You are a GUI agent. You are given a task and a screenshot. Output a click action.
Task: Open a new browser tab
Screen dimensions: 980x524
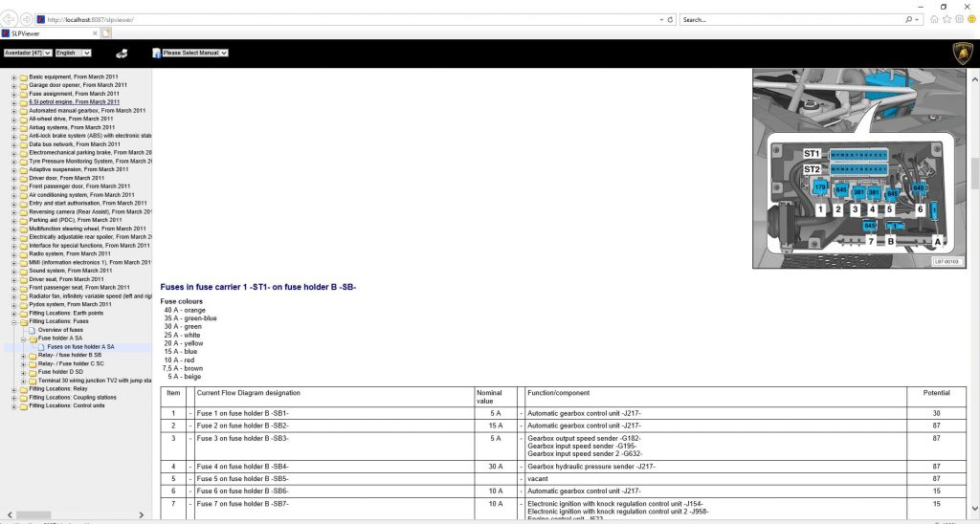(106, 33)
